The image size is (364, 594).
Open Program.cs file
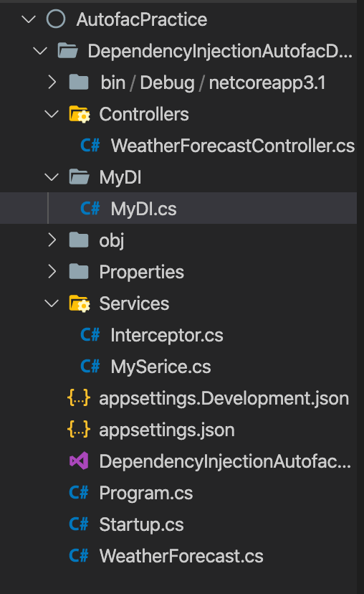pos(146,494)
